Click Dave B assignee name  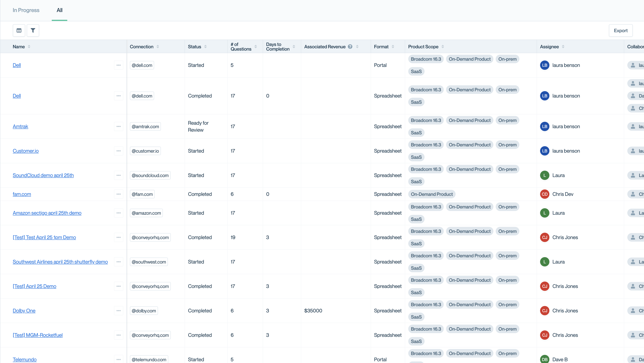tap(560, 360)
